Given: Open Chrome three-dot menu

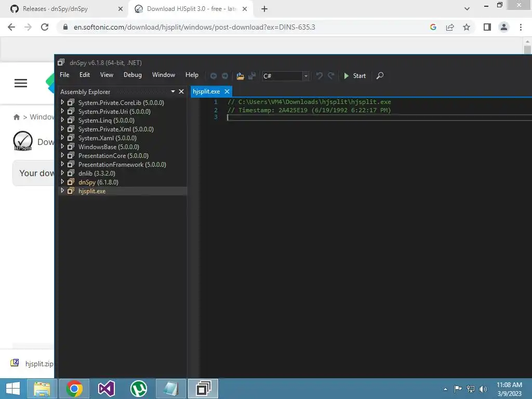Looking at the screenshot, I should coord(521,27).
